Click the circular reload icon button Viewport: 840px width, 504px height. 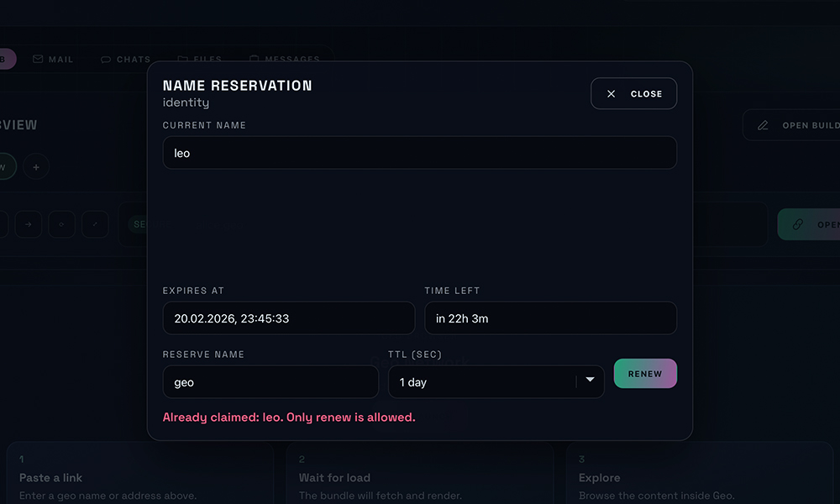pos(61,224)
